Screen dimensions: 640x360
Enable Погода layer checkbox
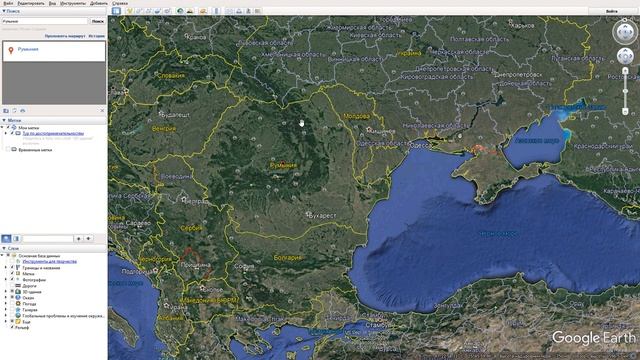(x=12, y=304)
